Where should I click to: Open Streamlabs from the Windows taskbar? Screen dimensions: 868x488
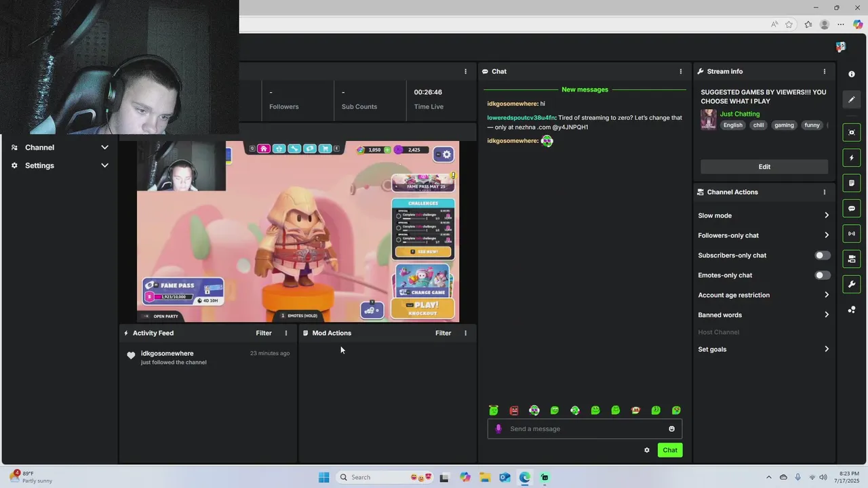click(545, 477)
